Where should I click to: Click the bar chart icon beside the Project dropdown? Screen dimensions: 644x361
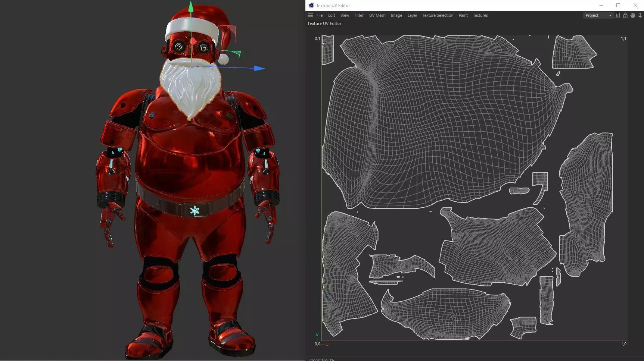click(x=618, y=15)
